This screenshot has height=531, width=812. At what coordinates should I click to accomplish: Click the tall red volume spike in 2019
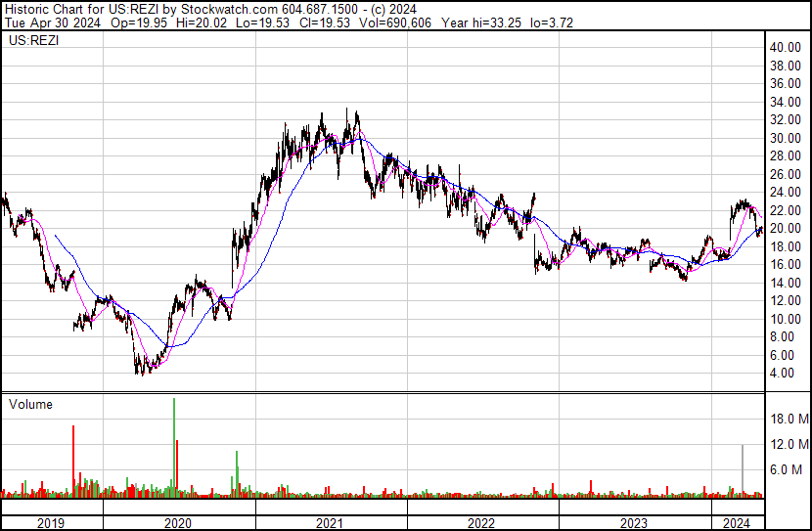pos(73,462)
